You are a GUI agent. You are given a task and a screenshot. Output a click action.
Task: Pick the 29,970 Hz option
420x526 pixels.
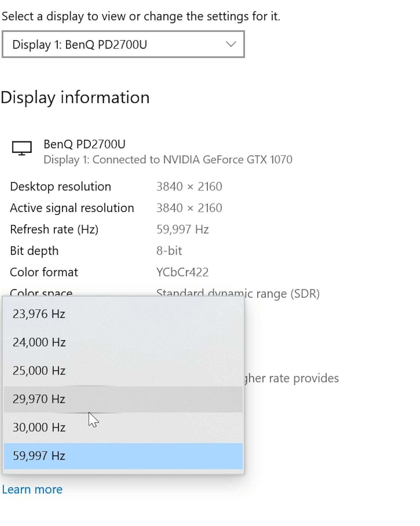point(123,399)
